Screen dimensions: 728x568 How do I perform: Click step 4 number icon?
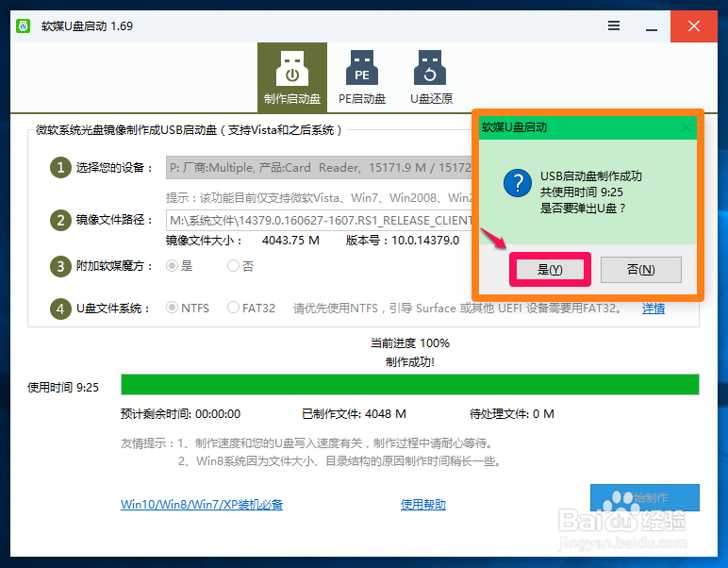(x=60, y=309)
